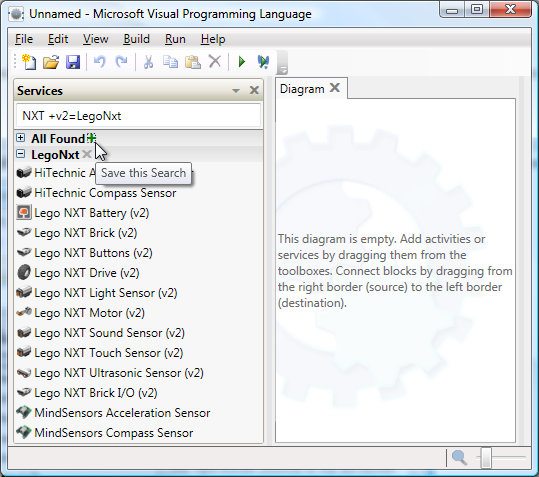This screenshot has width=539, height=477.
Task: Select Lego NXT Motor (v2) icon
Action: click(24, 312)
